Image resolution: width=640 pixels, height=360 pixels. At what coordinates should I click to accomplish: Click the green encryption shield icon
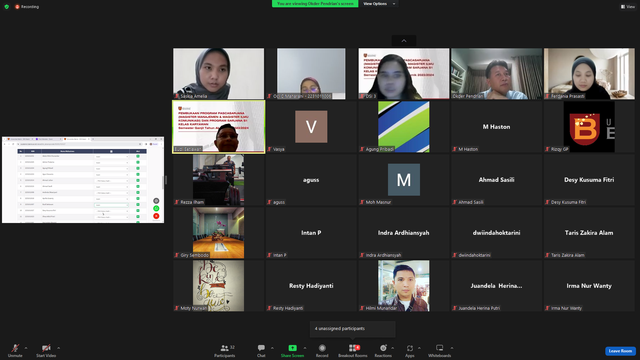pos(7,7)
